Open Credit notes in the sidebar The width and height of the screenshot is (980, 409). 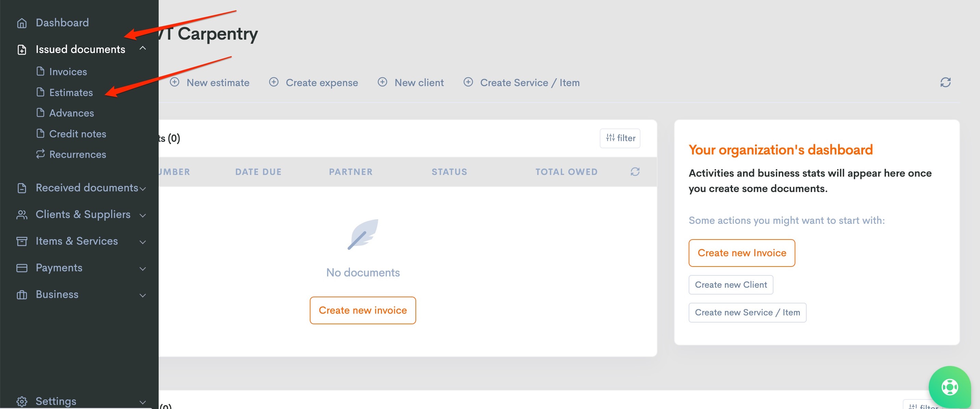78,134
